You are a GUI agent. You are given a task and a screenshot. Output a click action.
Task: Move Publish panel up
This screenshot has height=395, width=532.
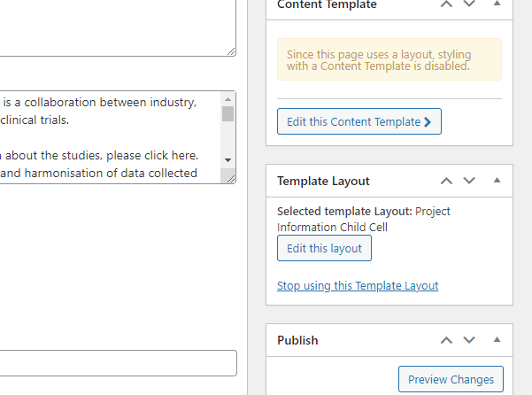tap(446, 340)
